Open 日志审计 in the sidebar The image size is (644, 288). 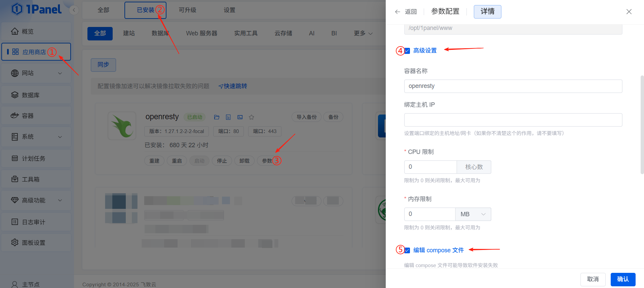(x=36, y=222)
